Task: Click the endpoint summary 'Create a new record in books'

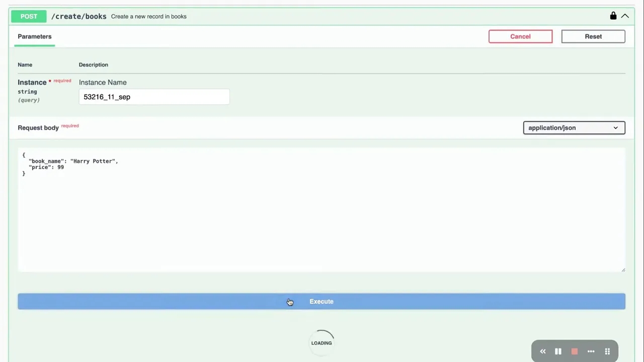Action: pyautogui.click(x=149, y=17)
